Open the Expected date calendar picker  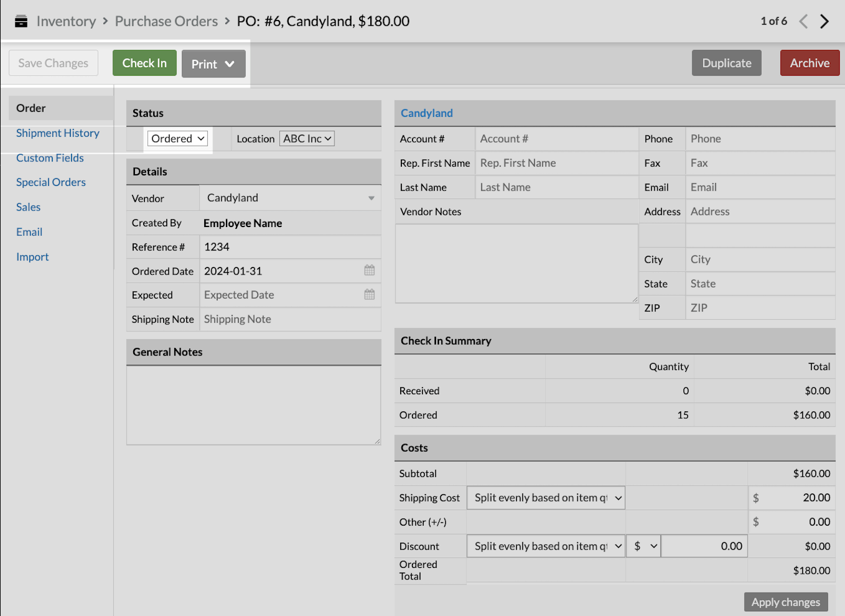coord(369,295)
